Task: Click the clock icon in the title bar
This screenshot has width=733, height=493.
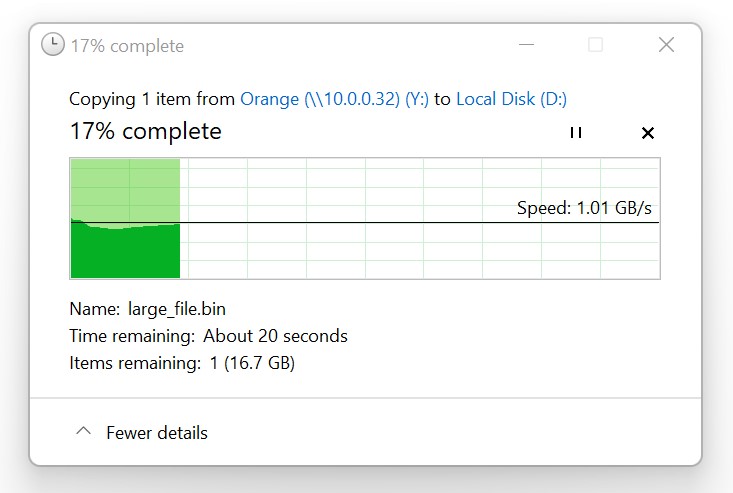Action: 53,44
